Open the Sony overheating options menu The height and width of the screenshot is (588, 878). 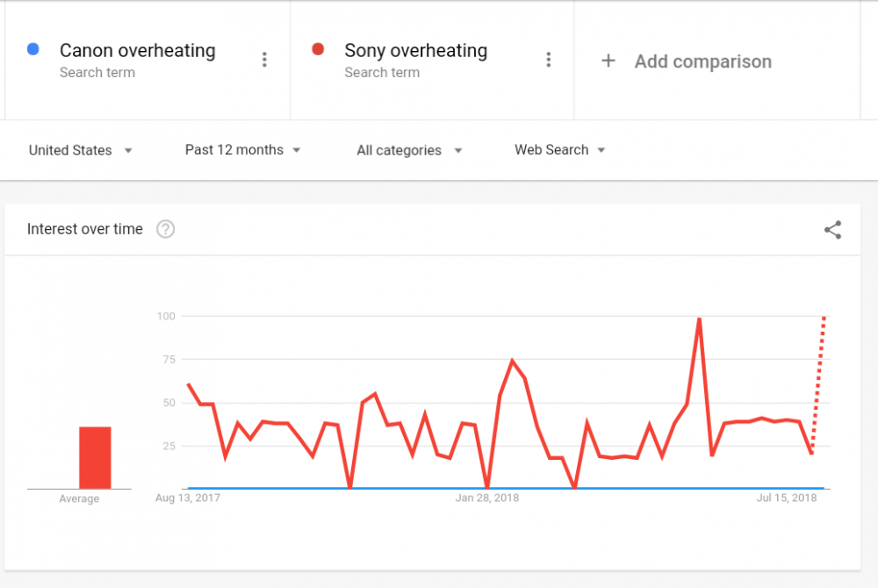coord(549,60)
